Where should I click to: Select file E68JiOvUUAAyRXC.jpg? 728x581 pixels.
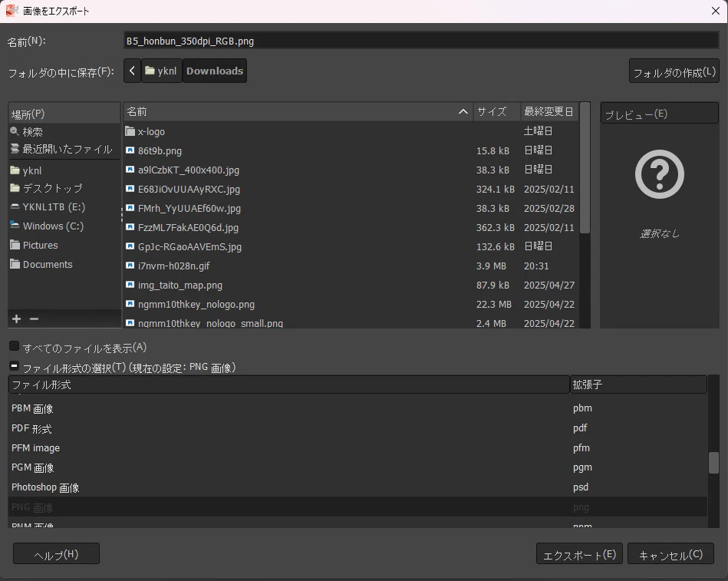coord(351,189)
